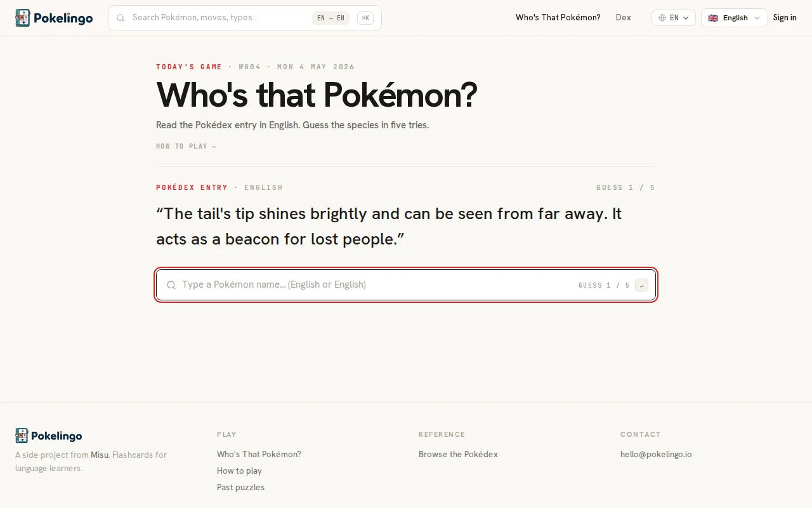The height and width of the screenshot is (508, 812).
Task: Click the Pokelingo logo in footer
Action: click(x=49, y=436)
